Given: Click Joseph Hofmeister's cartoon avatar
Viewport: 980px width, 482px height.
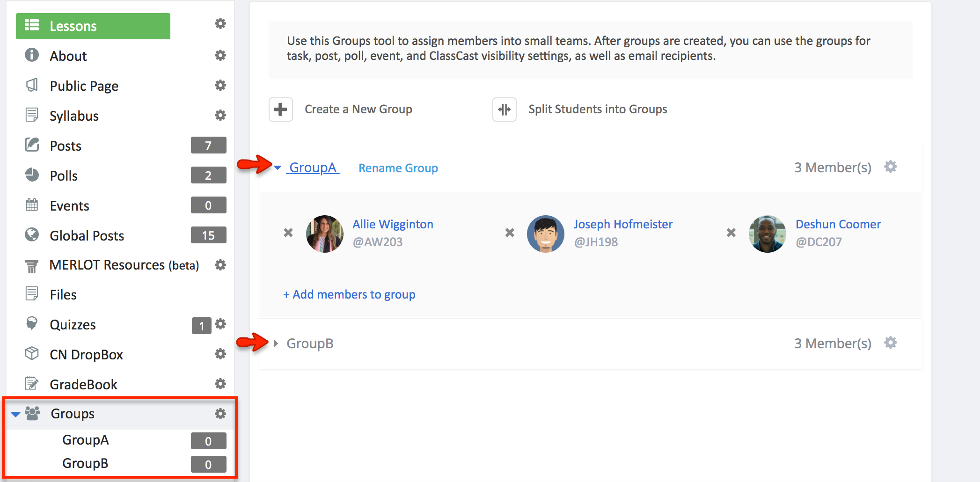Looking at the screenshot, I should pyautogui.click(x=546, y=234).
